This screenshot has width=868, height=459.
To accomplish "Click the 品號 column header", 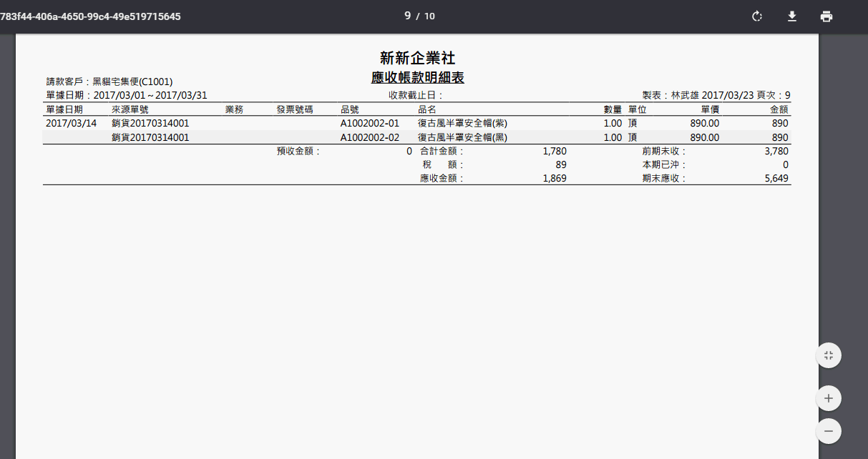I will click(350, 109).
